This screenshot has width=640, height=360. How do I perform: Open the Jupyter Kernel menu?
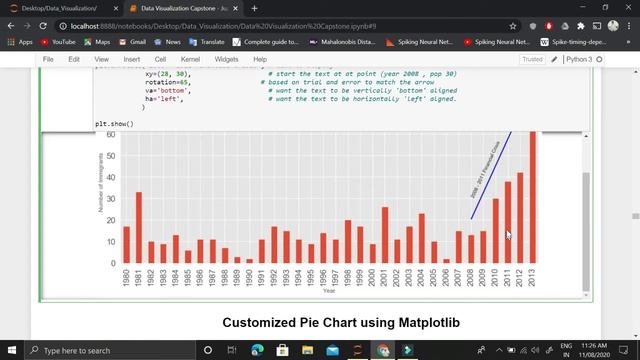coord(190,59)
